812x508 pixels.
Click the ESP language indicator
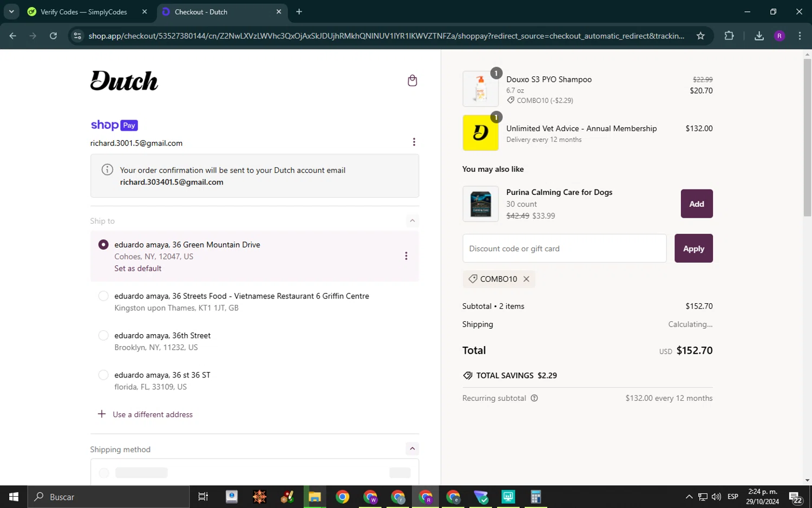coord(733,497)
